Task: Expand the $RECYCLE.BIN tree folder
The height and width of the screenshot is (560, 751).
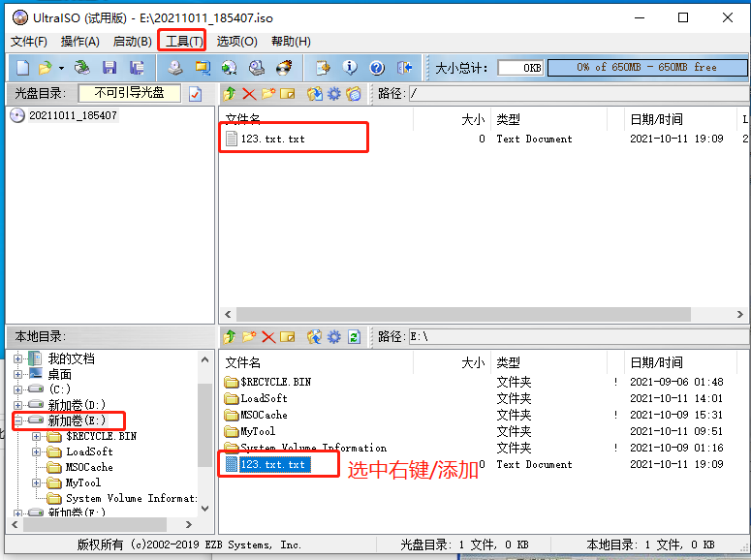Action: [x=37, y=436]
